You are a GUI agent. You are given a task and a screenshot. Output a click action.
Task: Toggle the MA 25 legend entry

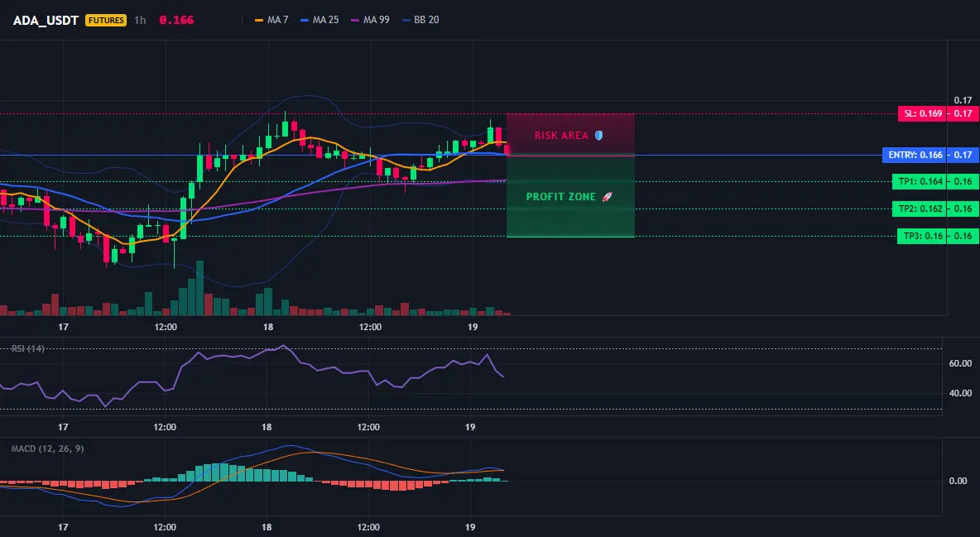click(x=319, y=20)
